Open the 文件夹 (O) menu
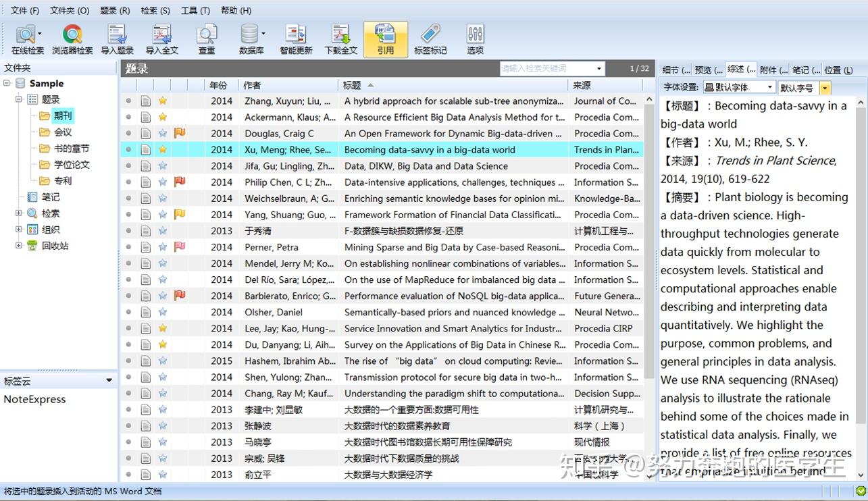Image resolution: width=868 pixels, height=501 pixels. 70,10
